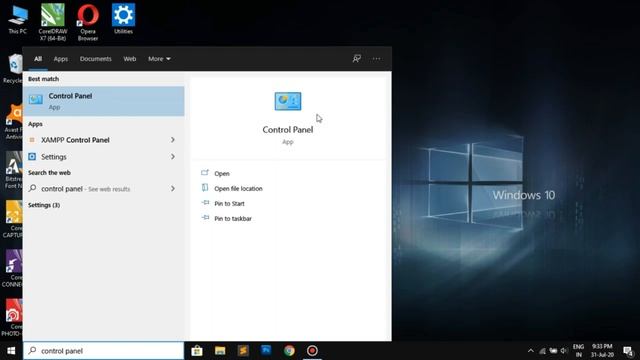Click the Control Panel icon in best match
Screen dimensions: 640x360
(36, 99)
